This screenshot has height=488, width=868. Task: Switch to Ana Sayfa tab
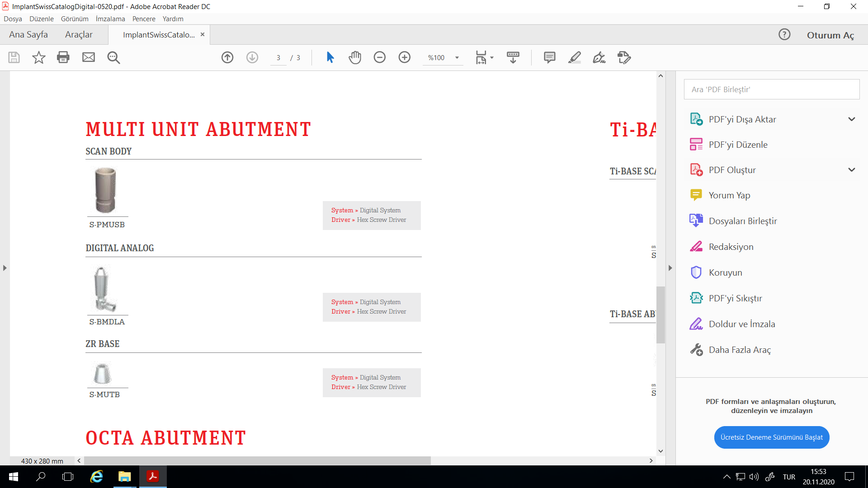coord(28,35)
